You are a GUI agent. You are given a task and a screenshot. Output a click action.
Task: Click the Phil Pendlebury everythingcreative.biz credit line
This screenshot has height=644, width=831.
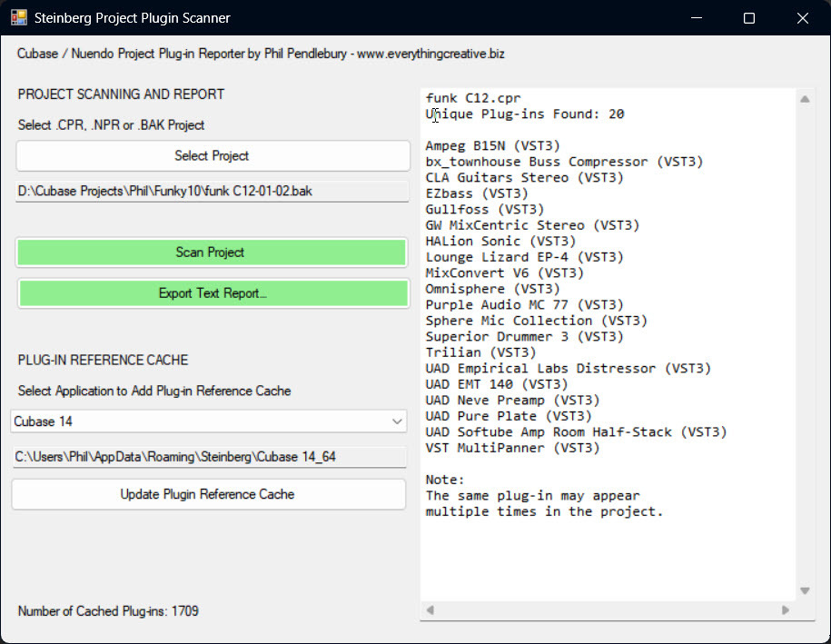261,54
